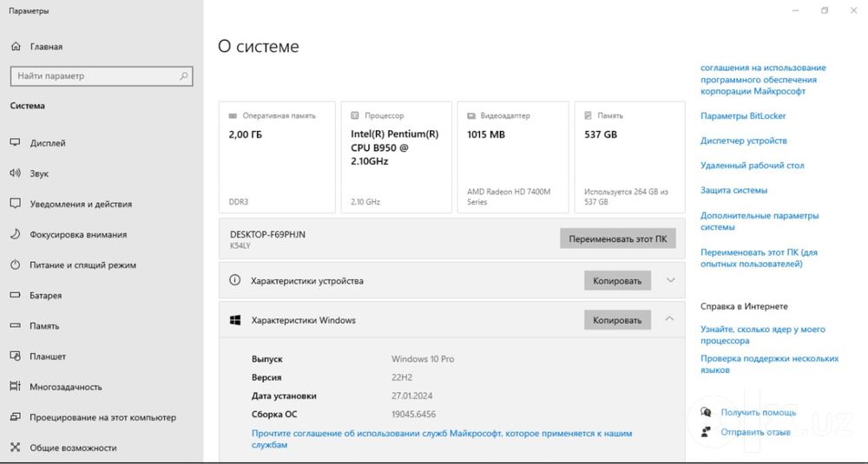Click the search magnifier icon in Найти параметр

tap(184, 76)
